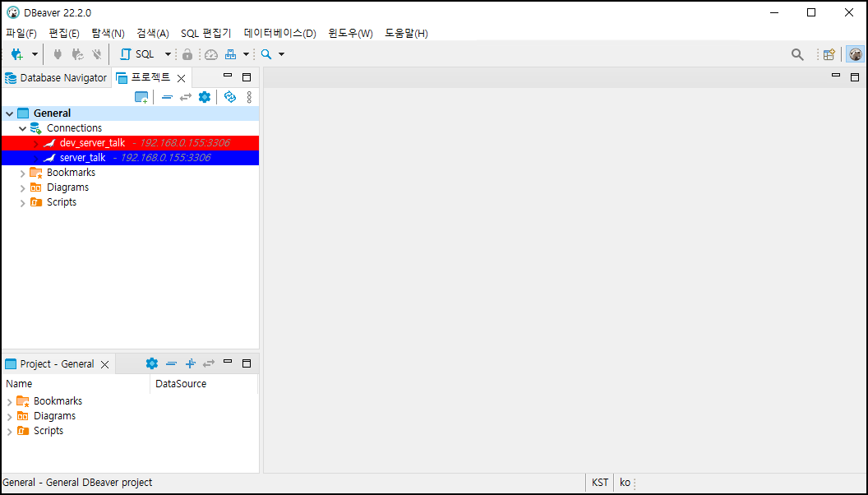The image size is (868, 495).
Task: Maximize the 프로젝트 panel view
Action: click(x=247, y=77)
